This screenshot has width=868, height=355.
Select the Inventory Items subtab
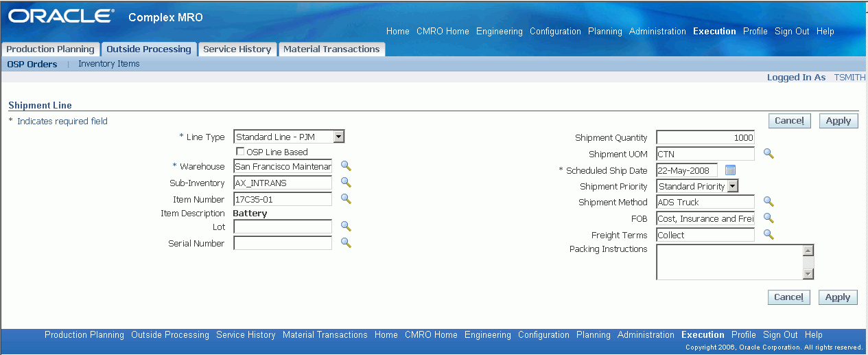point(109,64)
